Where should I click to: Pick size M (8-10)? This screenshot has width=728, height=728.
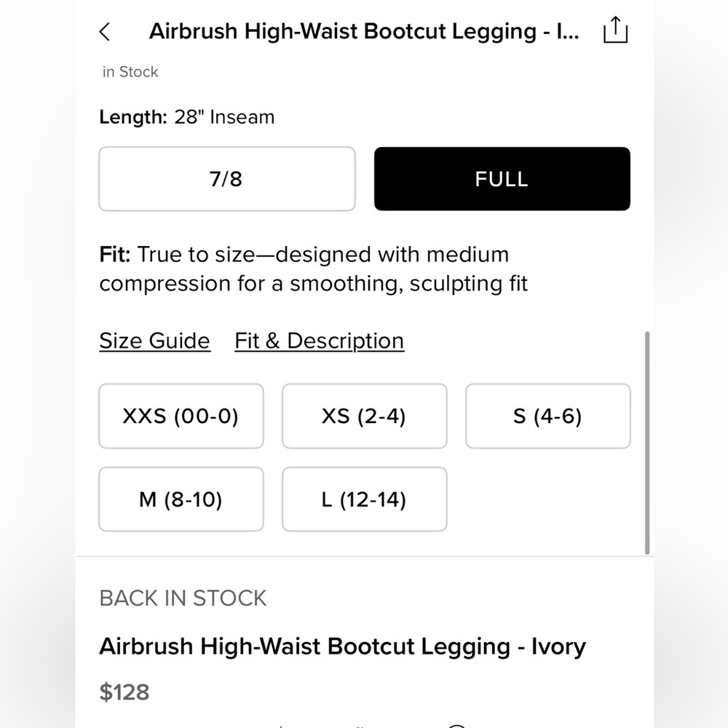click(x=181, y=499)
